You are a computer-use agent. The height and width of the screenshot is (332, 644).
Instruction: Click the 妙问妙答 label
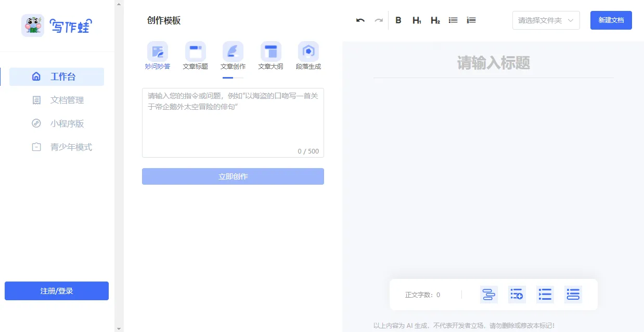pyautogui.click(x=158, y=67)
